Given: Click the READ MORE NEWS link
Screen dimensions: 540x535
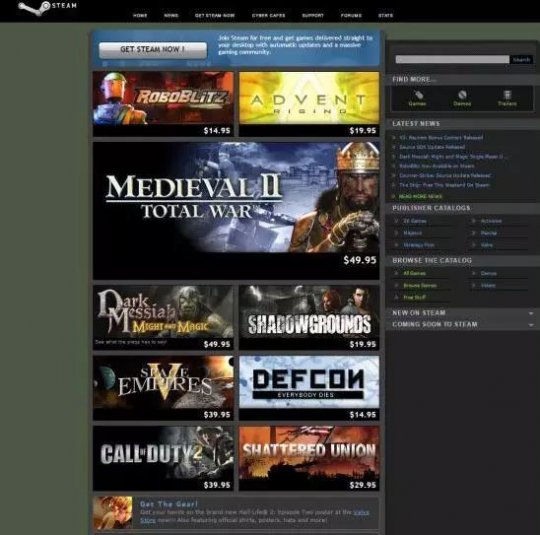Looking at the screenshot, I should pos(420,196).
